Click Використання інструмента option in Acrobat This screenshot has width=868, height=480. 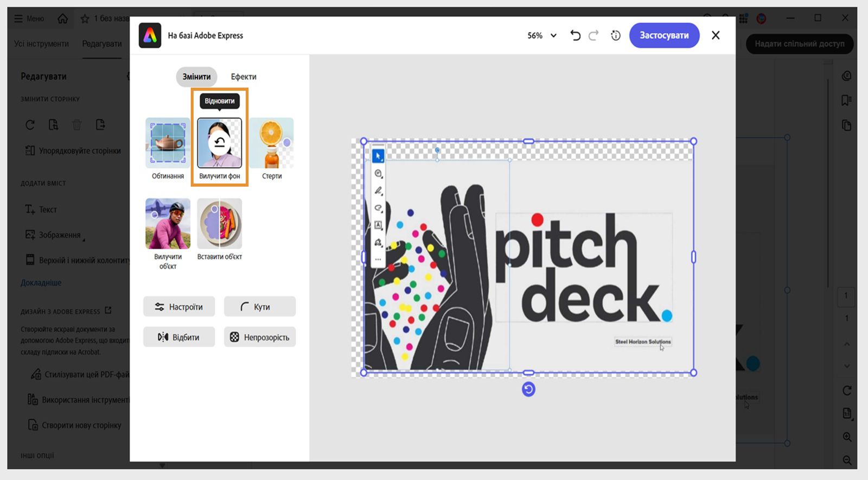(x=79, y=400)
